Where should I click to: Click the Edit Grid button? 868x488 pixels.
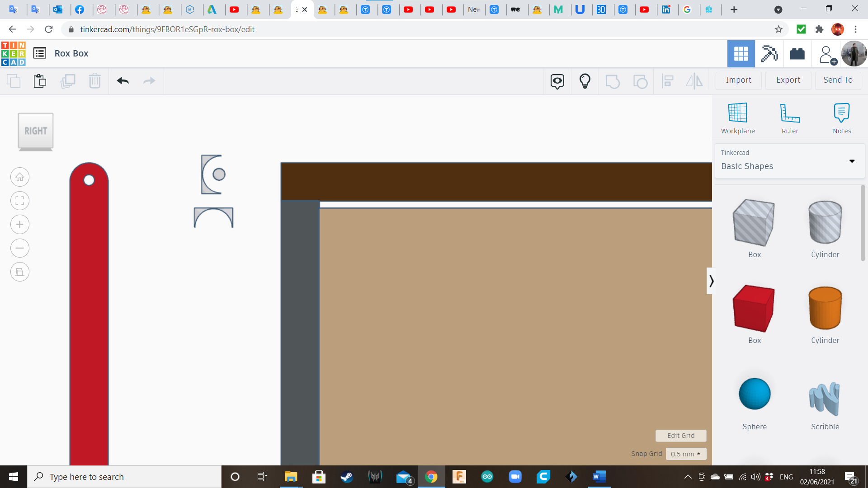(x=680, y=436)
